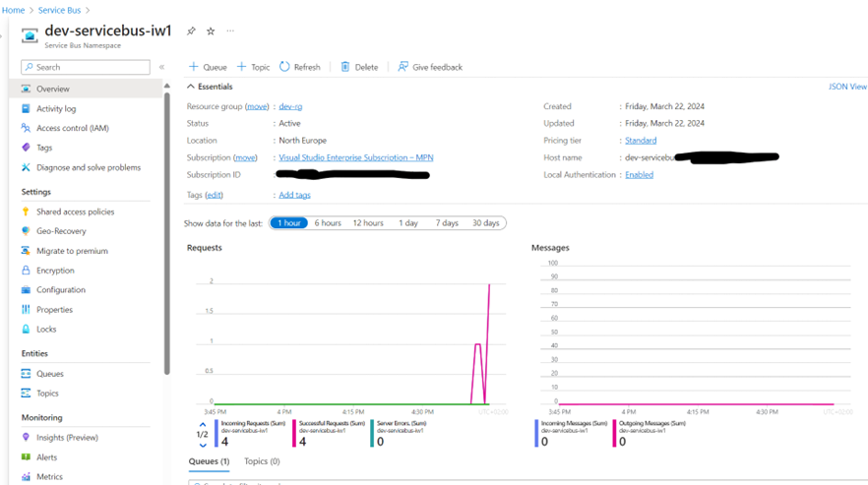Add a new Queue
Image resolution: width=868 pixels, height=485 pixels.
208,67
